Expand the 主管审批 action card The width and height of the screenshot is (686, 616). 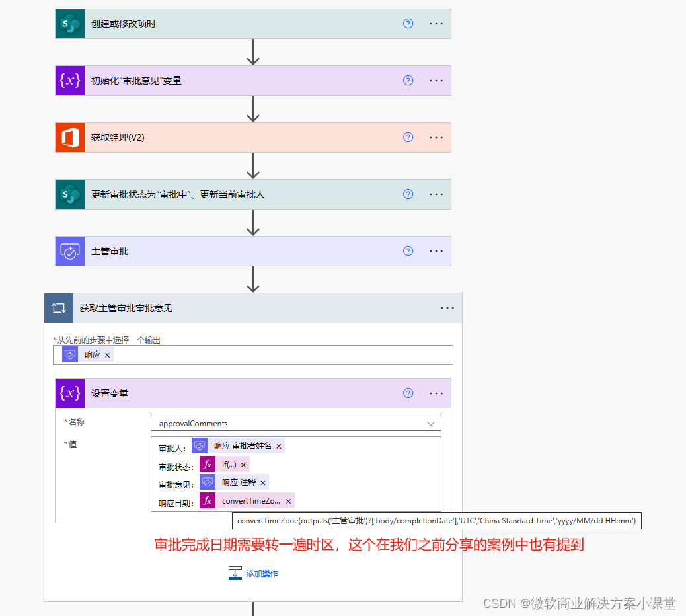[x=253, y=251]
